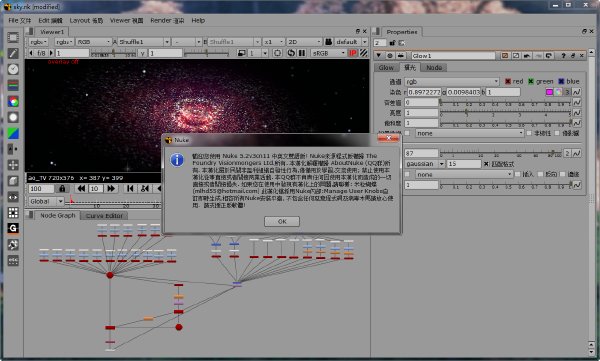Click the Glow1 node name field
This screenshot has height=361, width=600.
pyautogui.click(x=453, y=56)
